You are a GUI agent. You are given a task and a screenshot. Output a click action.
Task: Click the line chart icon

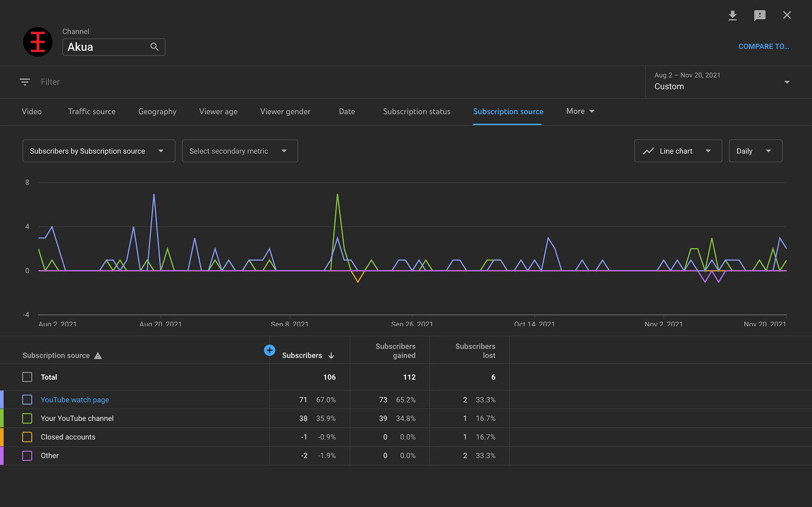coord(648,151)
